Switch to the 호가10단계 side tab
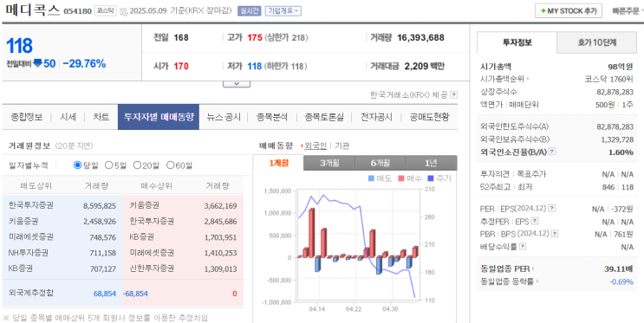The height and width of the screenshot is (323, 644). tap(597, 42)
